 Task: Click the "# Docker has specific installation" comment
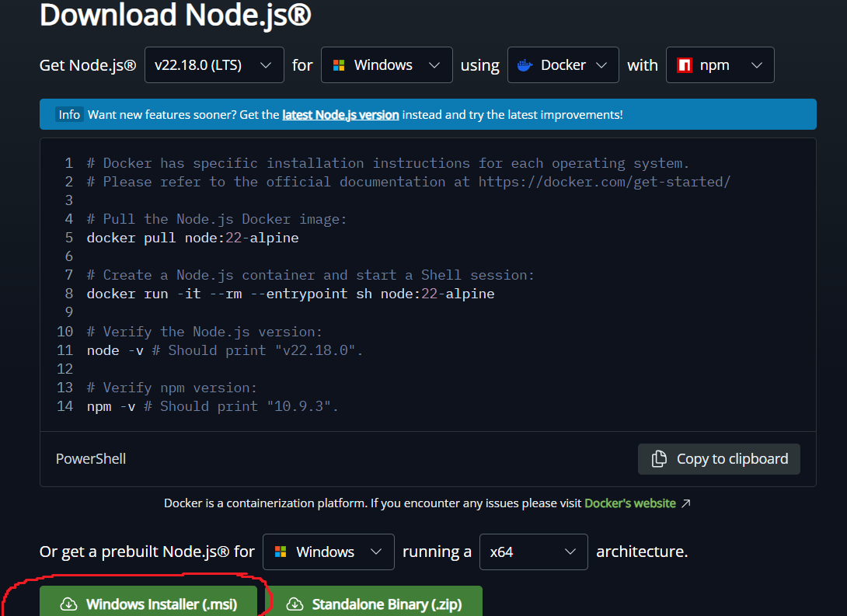387,163
